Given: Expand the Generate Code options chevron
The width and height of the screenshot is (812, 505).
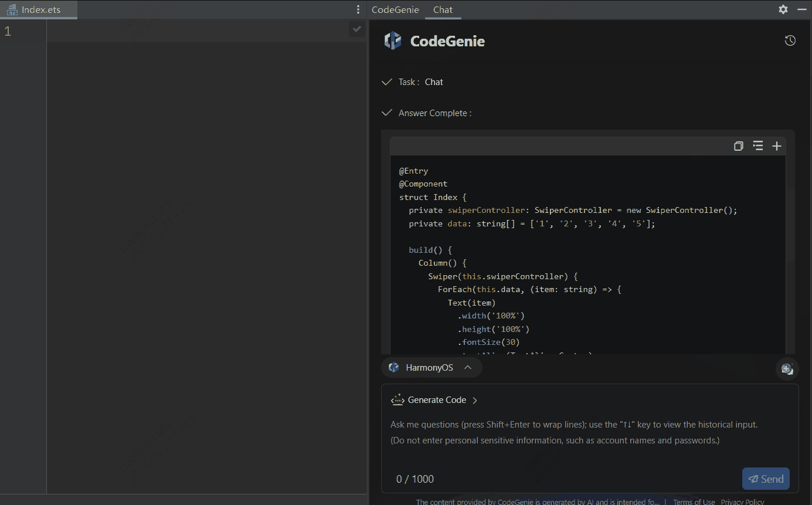Looking at the screenshot, I should point(475,399).
